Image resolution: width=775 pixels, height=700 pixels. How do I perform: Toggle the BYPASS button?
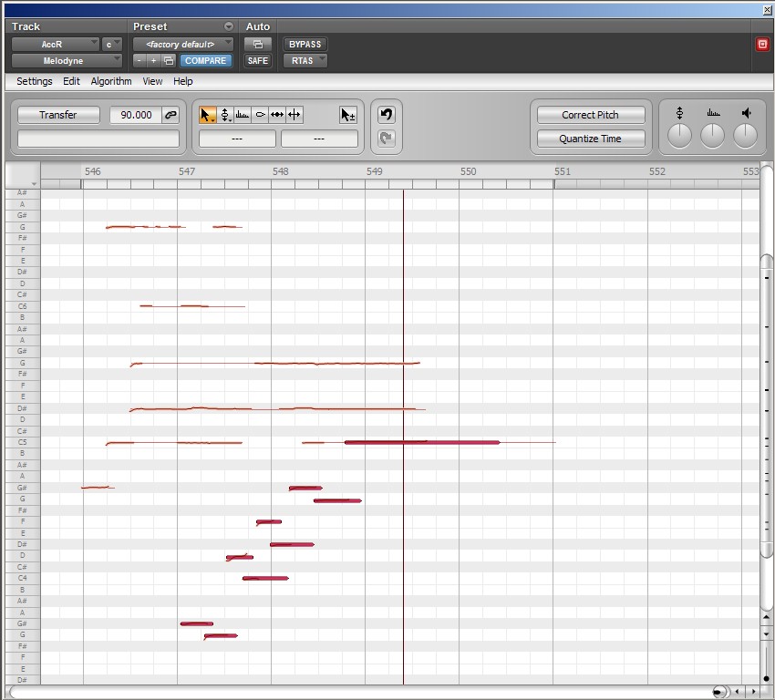(x=305, y=44)
